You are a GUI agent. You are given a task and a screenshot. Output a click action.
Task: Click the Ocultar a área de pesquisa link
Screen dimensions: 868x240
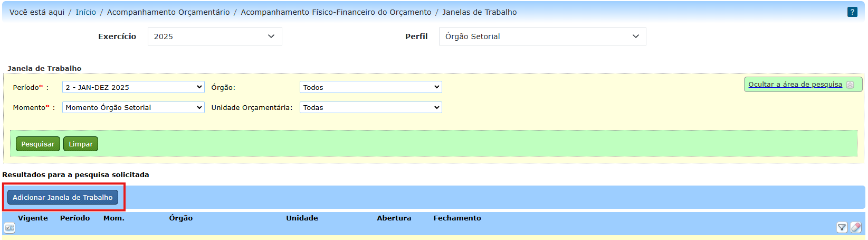[x=795, y=85]
